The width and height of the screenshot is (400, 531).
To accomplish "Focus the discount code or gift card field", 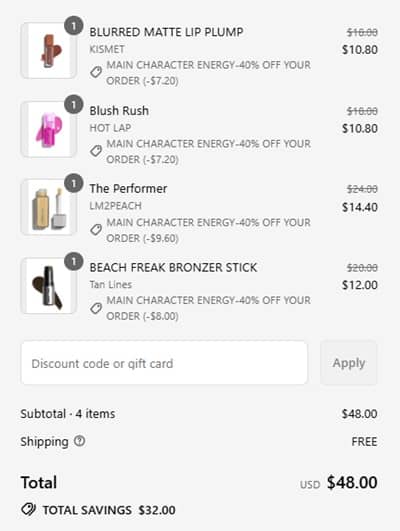I will coord(164,363).
